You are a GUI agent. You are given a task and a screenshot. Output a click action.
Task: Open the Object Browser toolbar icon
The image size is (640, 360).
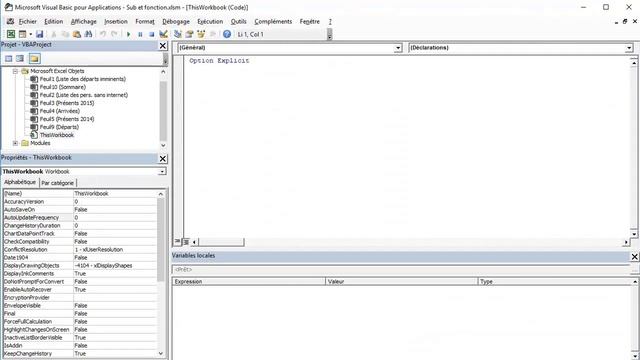tap(201, 34)
